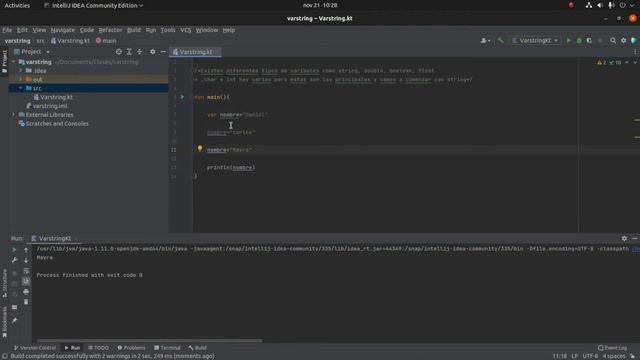This screenshot has height=360, width=640.
Task: Open system volume indicator in top bar
Action: click(600, 5)
